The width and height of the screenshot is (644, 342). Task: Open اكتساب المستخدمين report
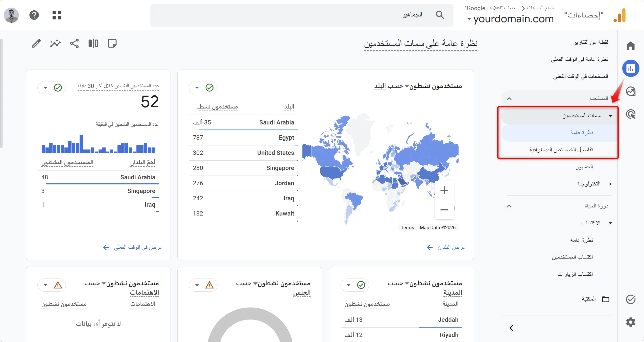pos(572,257)
